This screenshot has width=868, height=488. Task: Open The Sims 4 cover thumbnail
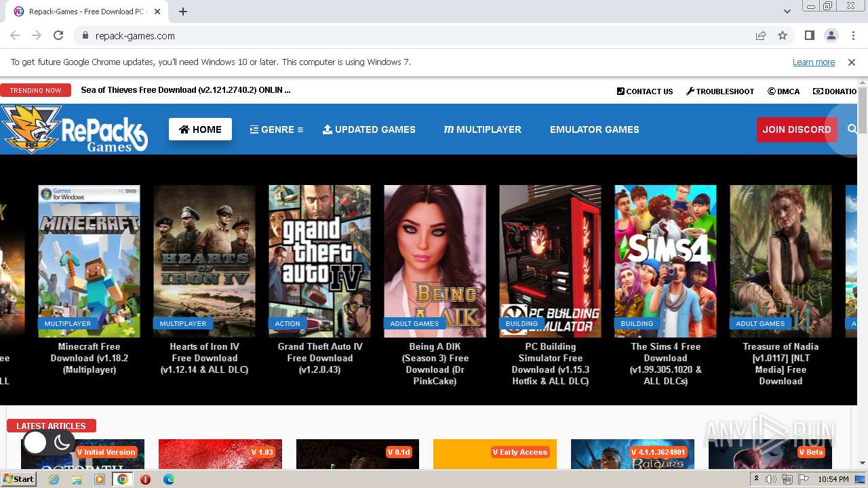coord(665,261)
